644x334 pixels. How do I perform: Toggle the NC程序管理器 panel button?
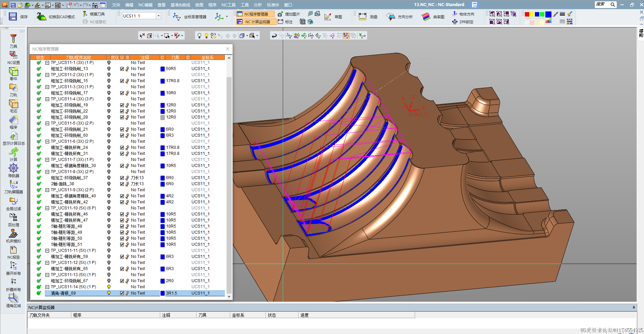255,14
